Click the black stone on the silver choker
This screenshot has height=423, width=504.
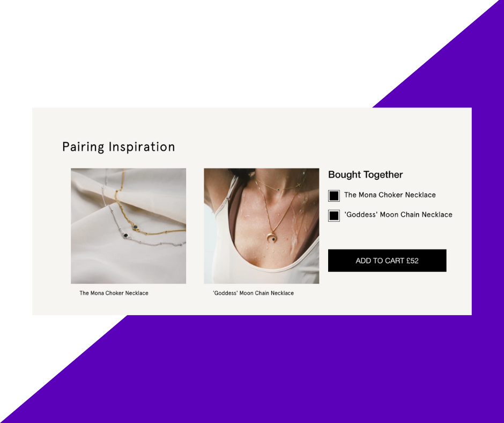125,235
